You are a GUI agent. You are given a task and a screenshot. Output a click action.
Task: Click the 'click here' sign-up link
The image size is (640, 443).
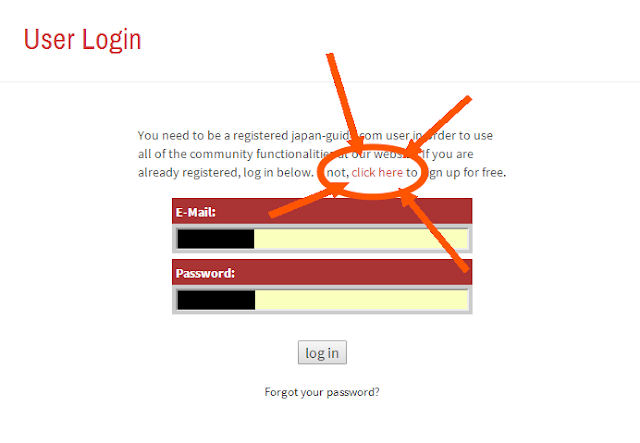(x=377, y=173)
